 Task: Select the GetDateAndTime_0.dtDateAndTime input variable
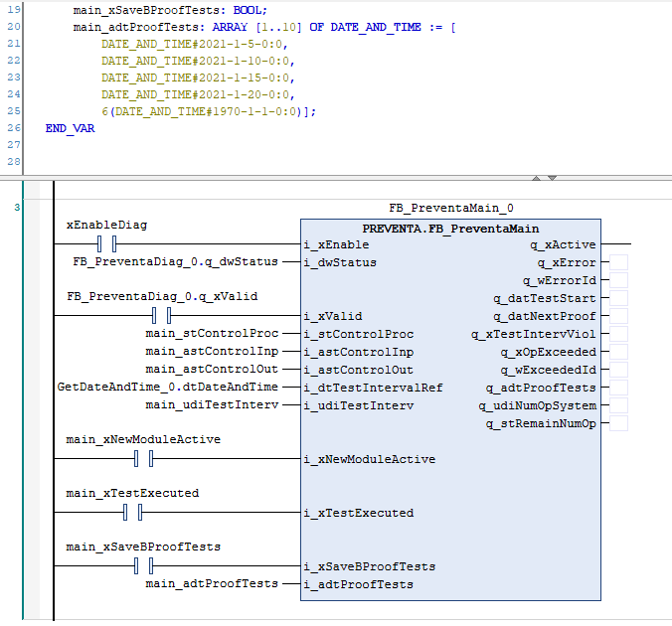click(x=168, y=387)
